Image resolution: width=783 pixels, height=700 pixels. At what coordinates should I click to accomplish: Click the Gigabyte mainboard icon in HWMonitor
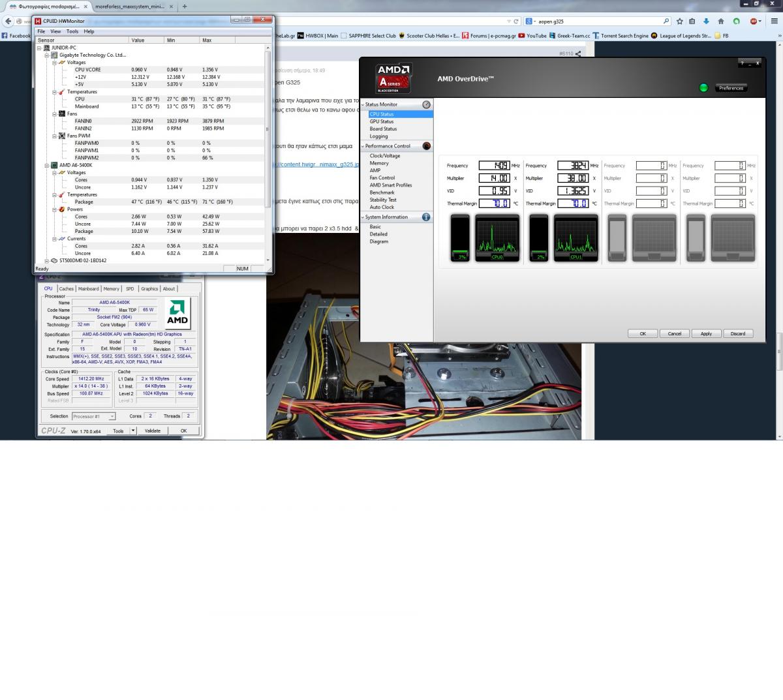point(54,55)
